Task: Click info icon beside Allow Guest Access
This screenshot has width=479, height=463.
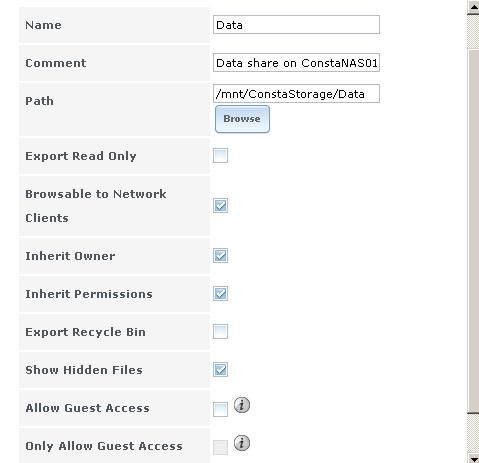Action: (242, 405)
